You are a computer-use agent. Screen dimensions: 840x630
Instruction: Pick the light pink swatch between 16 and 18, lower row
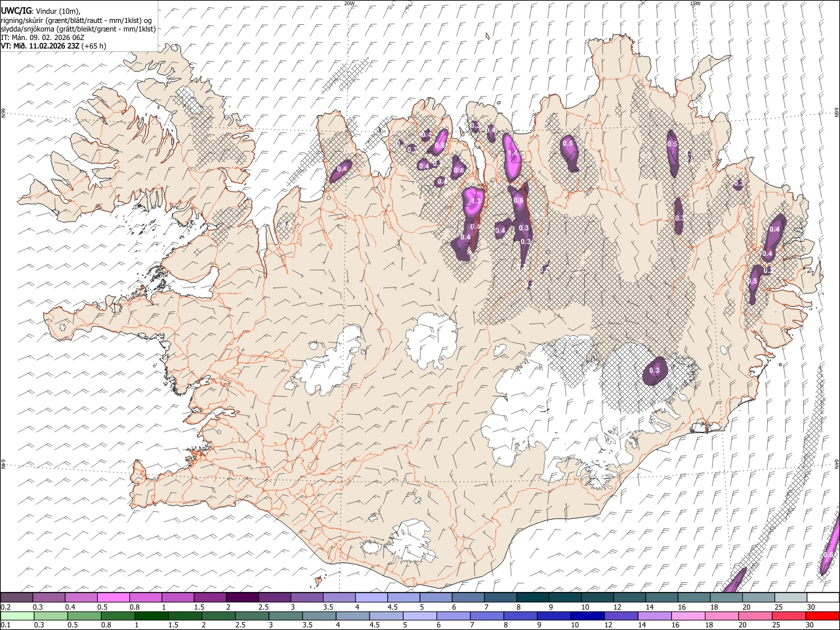(x=688, y=616)
